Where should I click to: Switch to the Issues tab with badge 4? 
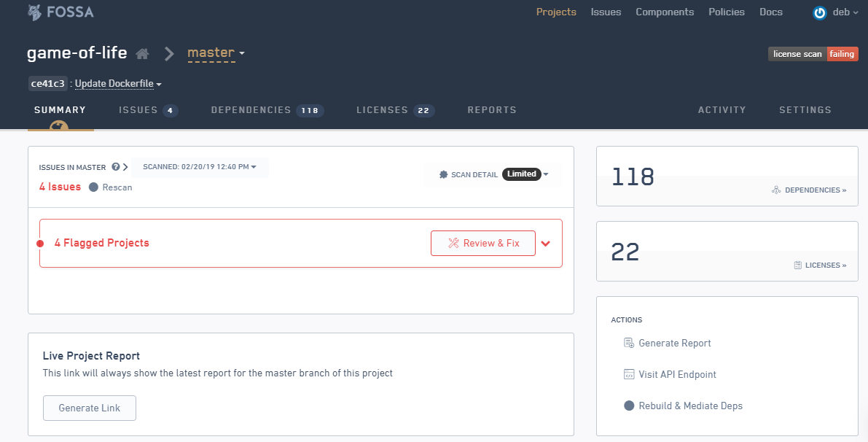pyautogui.click(x=149, y=110)
